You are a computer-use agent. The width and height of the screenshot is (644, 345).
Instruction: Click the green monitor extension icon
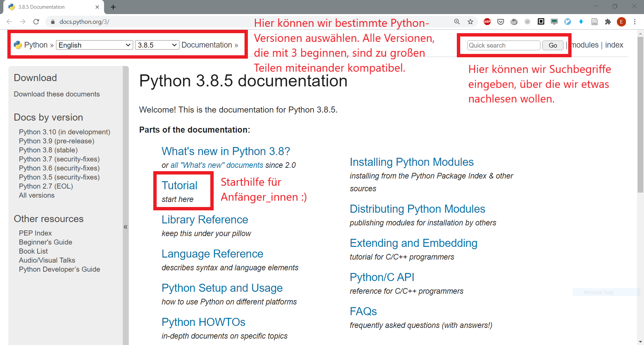[554, 22]
